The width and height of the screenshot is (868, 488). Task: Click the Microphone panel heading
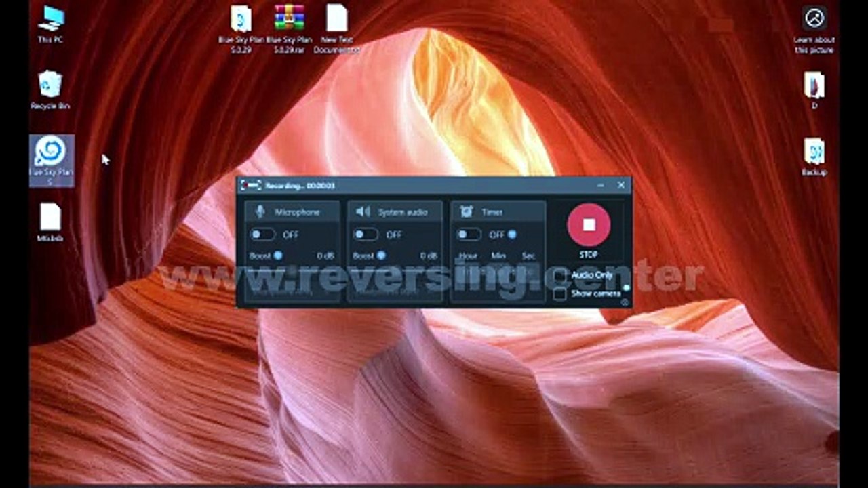297,212
